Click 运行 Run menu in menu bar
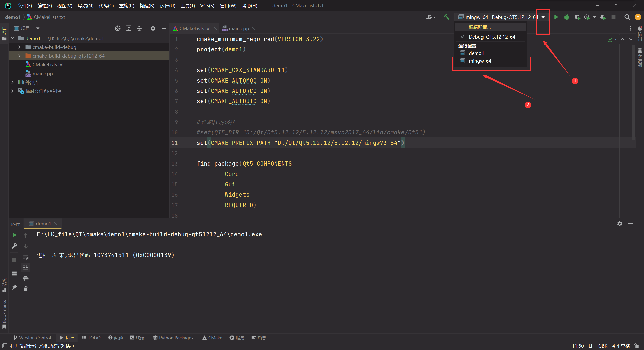 168,5
